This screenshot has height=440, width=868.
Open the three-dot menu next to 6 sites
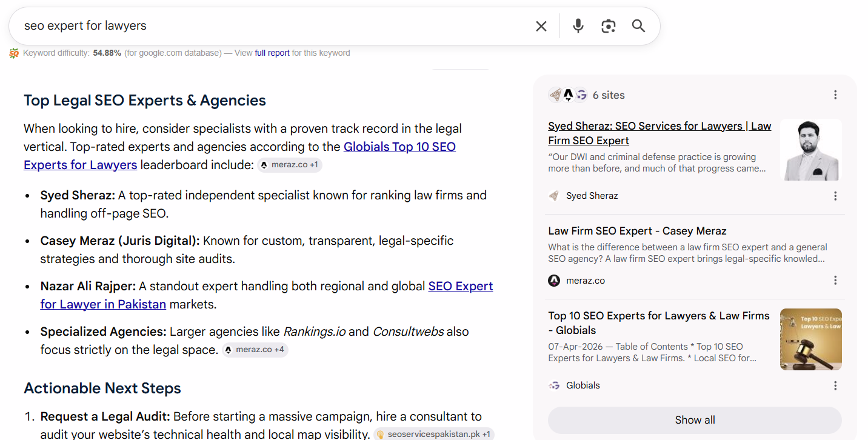835,95
